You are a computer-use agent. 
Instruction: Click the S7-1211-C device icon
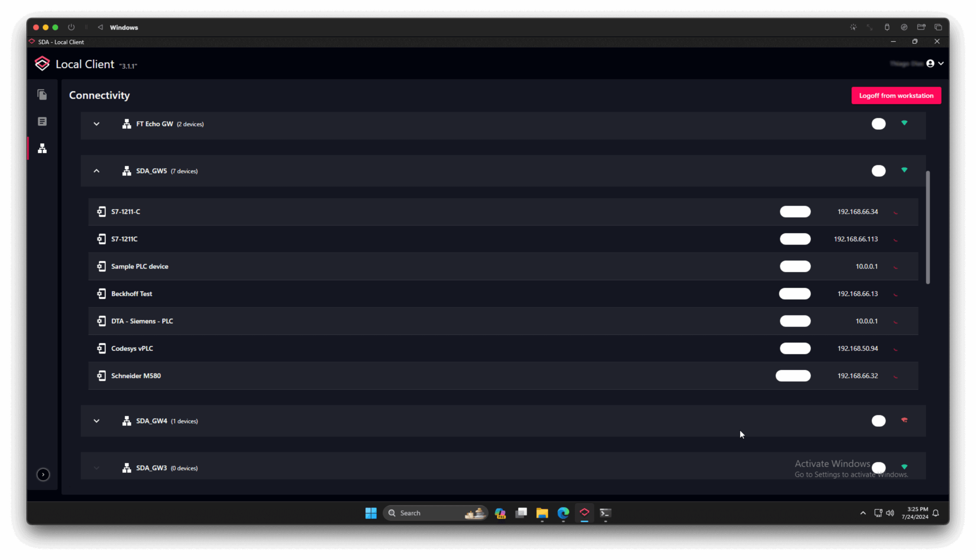click(x=101, y=211)
